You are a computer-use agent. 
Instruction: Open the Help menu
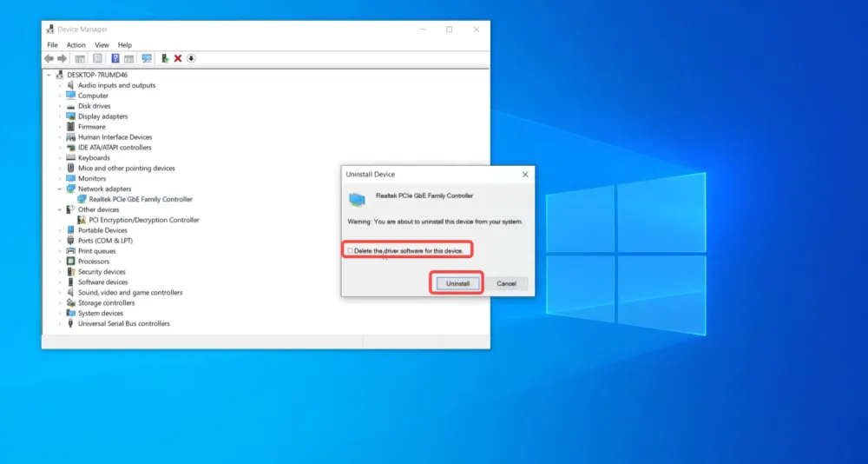tap(125, 45)
